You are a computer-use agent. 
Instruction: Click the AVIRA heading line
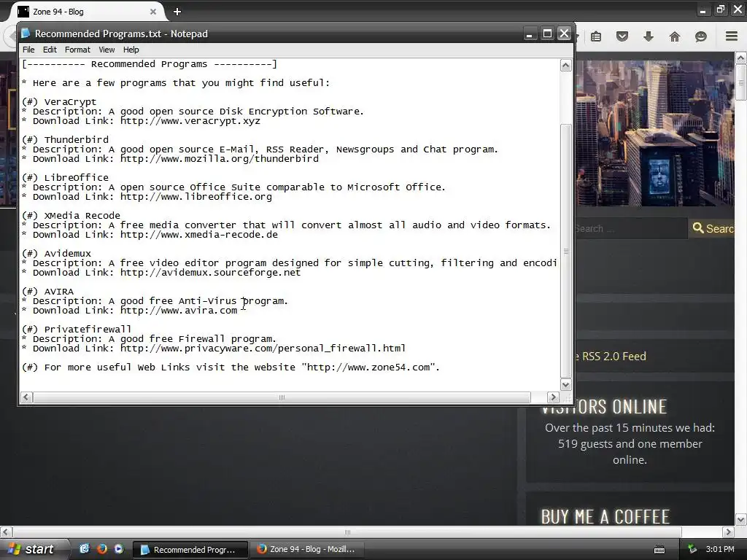[47, 291]
